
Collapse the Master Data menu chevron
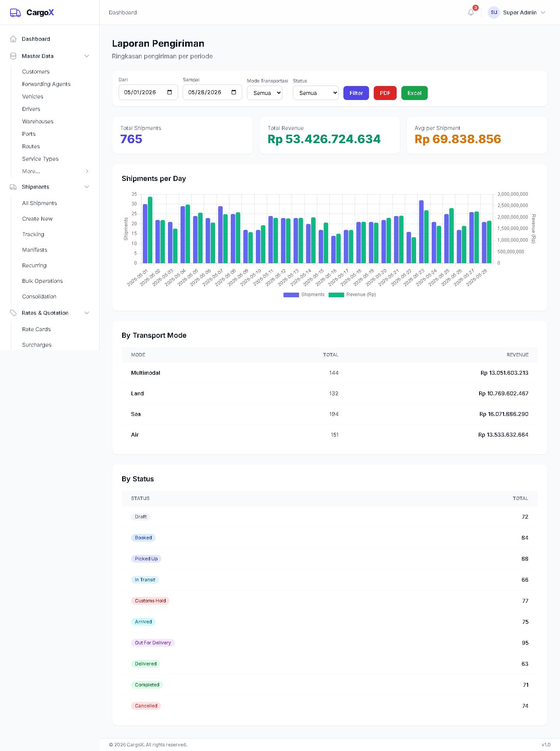[x=87, y=56]
